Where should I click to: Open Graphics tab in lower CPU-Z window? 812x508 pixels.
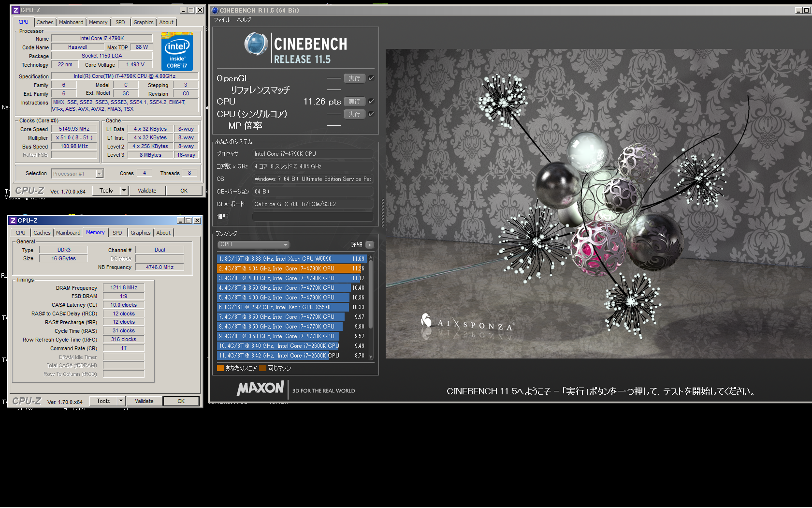[x=141, y=233]
